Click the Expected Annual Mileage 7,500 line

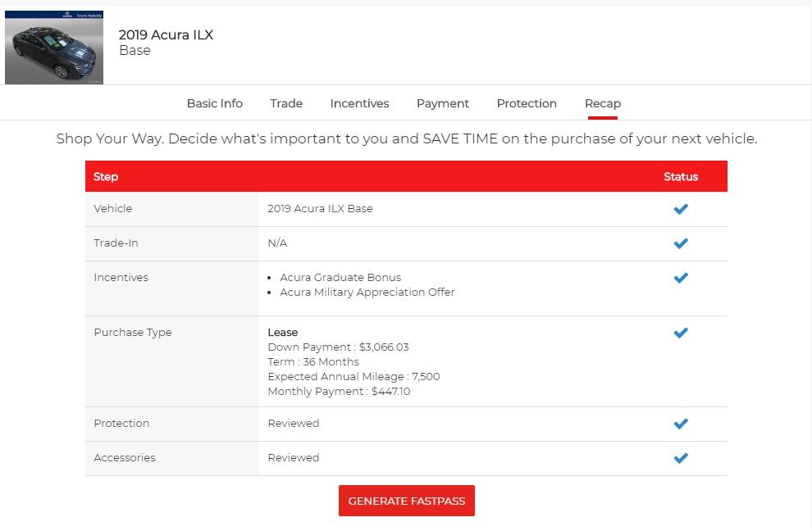[x=354, y=376]
